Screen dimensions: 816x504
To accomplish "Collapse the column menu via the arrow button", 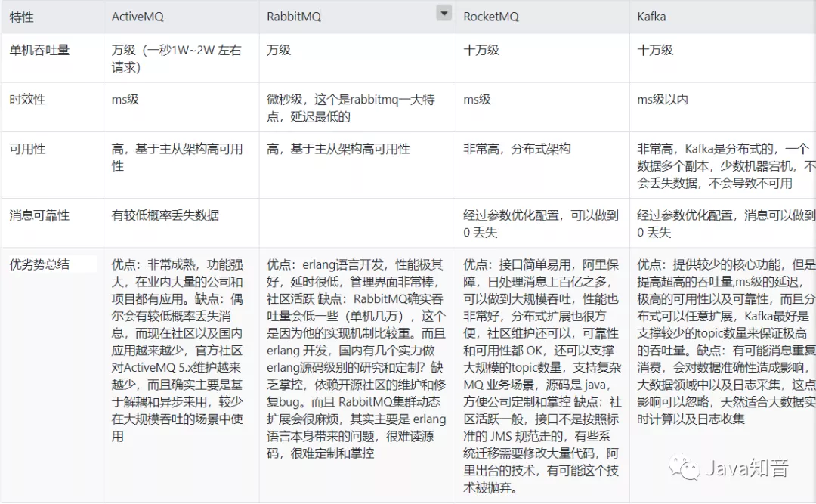I will [444, 13].
